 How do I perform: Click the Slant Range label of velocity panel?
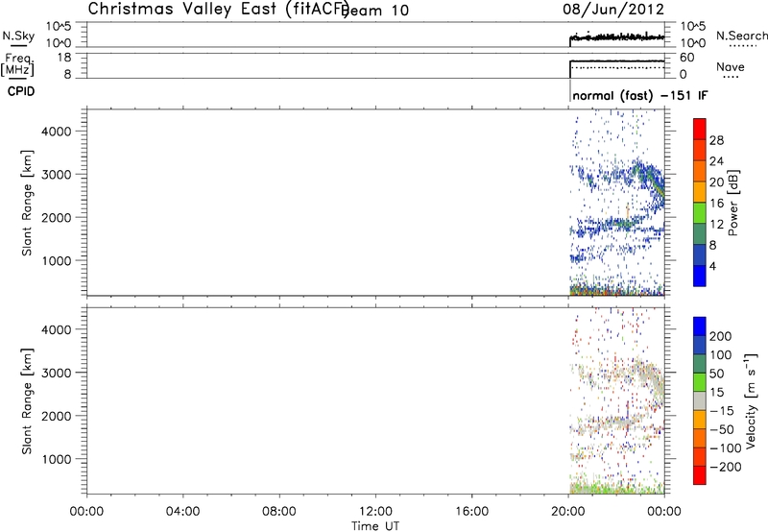pos(27,401)
